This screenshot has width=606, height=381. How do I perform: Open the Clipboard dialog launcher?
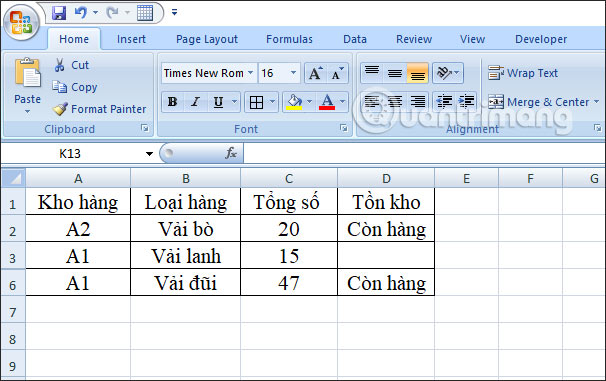pos(145,128)
